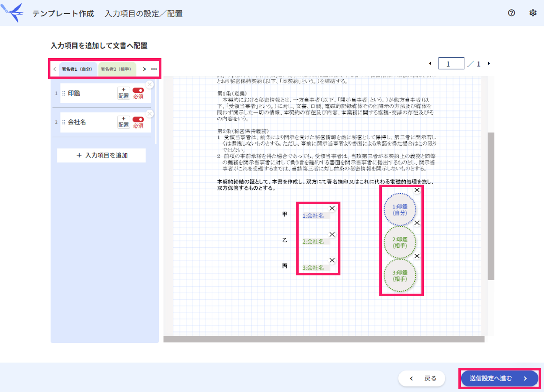Click the 第1条（定義） clause heading

(x=232, y=93)
